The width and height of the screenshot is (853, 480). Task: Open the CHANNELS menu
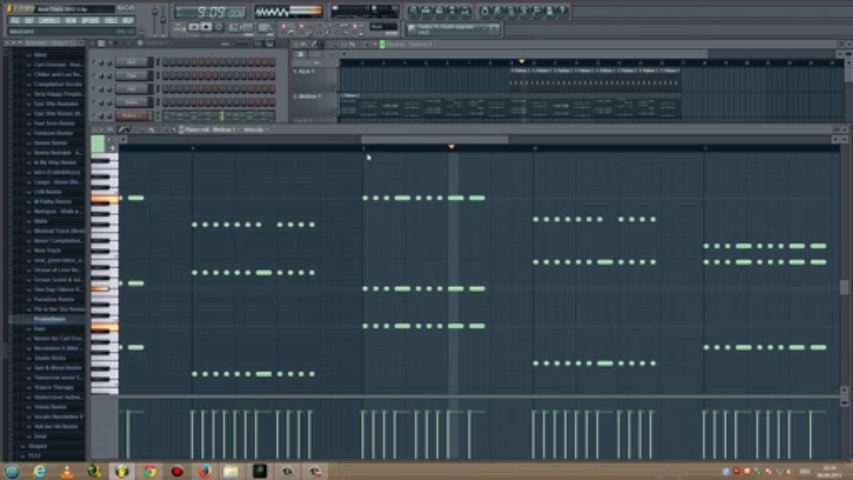(49, 20)
